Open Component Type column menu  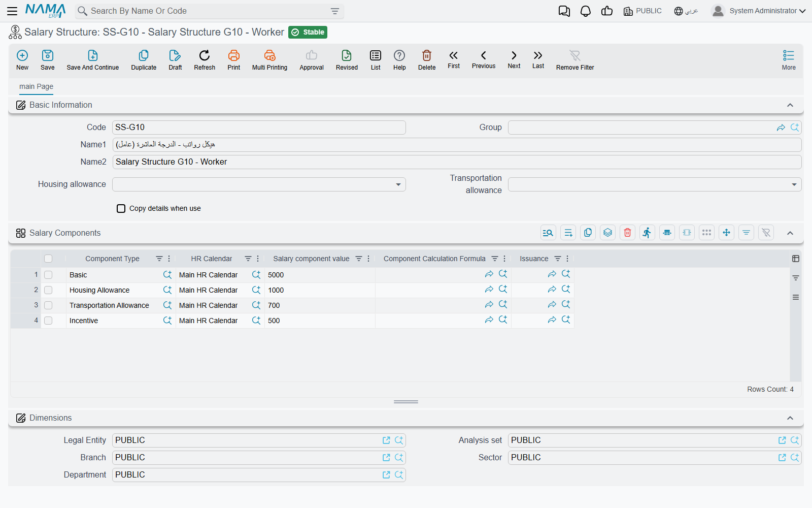pos(169,259)
